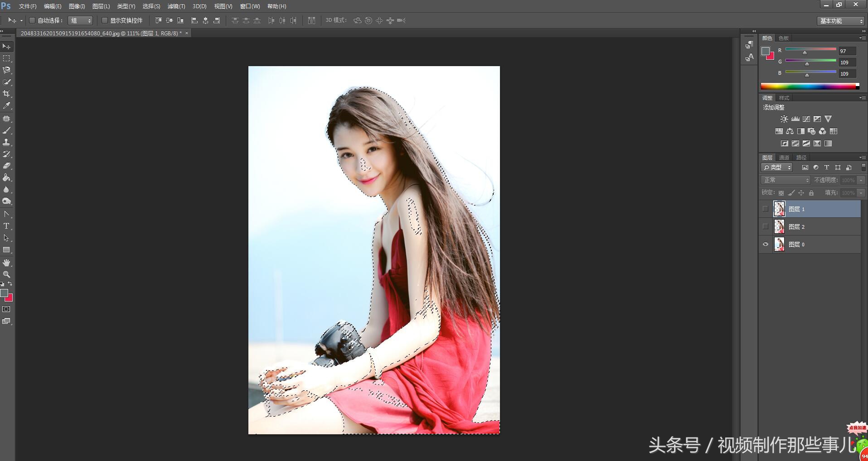Switch to the 通道 tab
This screenshot has width=868, height=461.
click(x=784, y=158)
